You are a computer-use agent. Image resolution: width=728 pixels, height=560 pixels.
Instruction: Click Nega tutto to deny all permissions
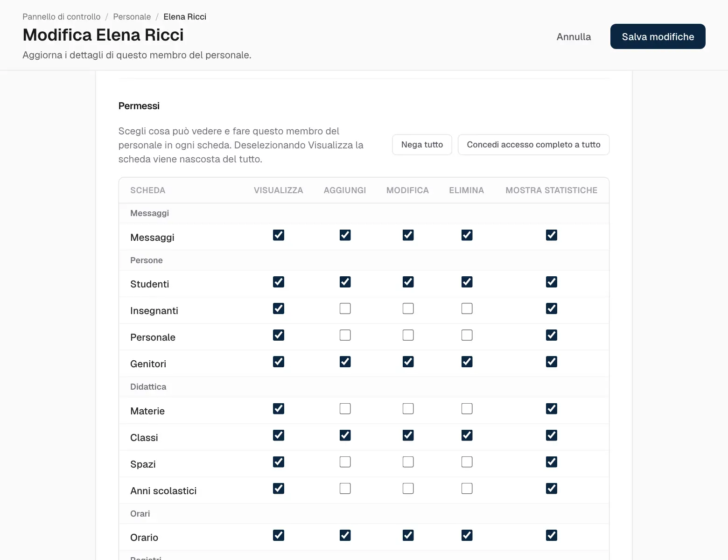(422, 145)
